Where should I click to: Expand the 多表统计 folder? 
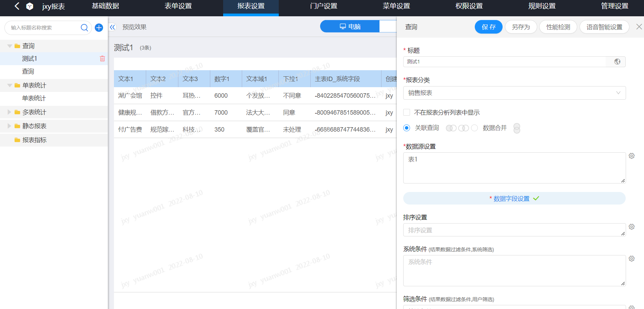pyautogui.click(x=9, y=112)
